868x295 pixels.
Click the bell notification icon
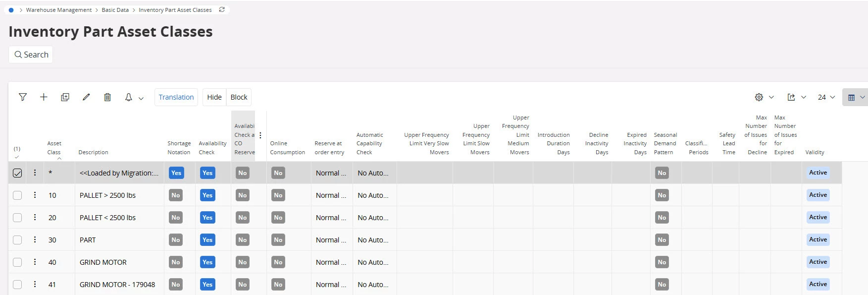coord(128,97)
